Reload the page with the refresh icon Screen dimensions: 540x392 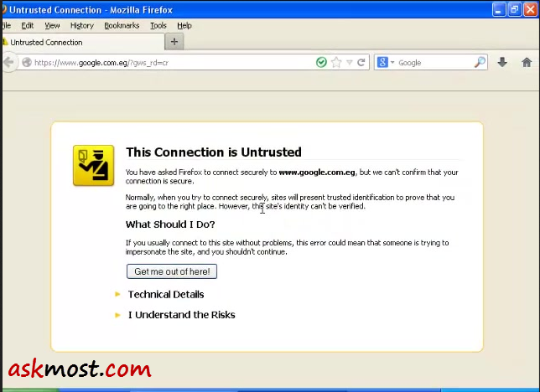[361, 62]
